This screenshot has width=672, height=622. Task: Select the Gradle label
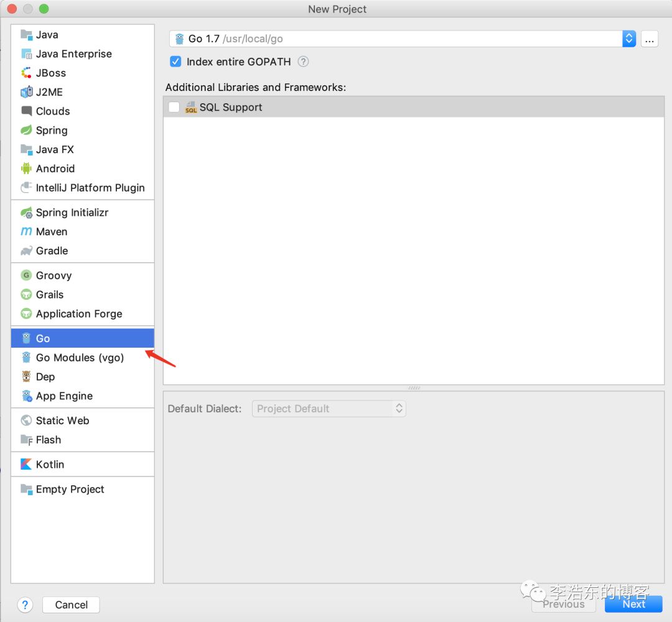pos(52,251)
